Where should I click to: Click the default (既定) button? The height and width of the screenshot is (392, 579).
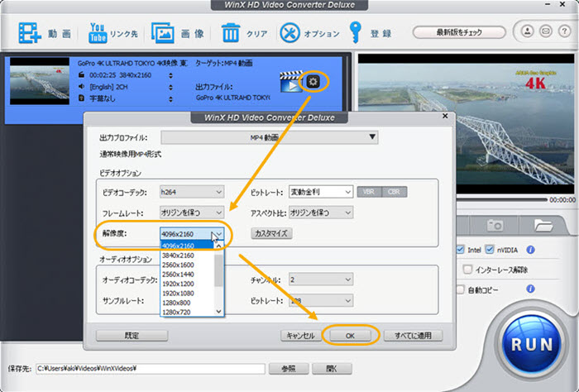(x=132, y=336)
